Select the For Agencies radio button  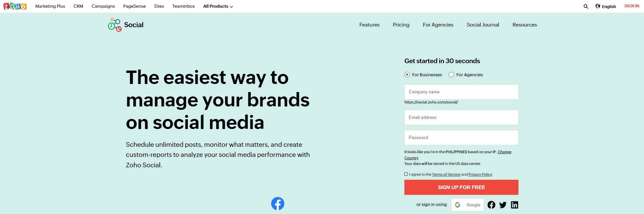(451, 75)
